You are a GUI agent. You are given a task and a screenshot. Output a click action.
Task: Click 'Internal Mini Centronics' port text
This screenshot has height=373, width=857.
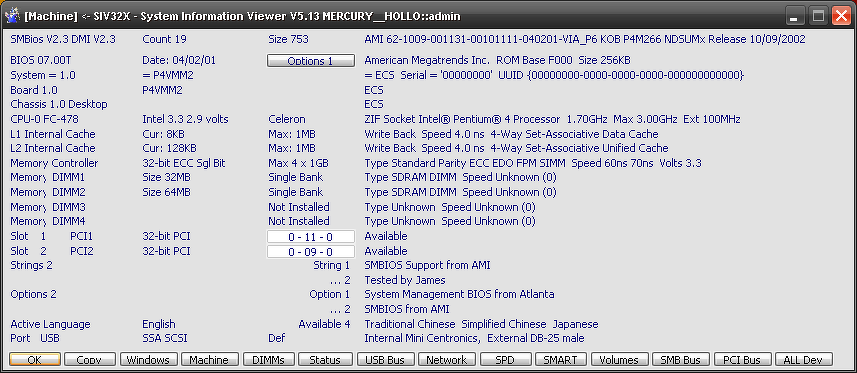pos(422,339)
